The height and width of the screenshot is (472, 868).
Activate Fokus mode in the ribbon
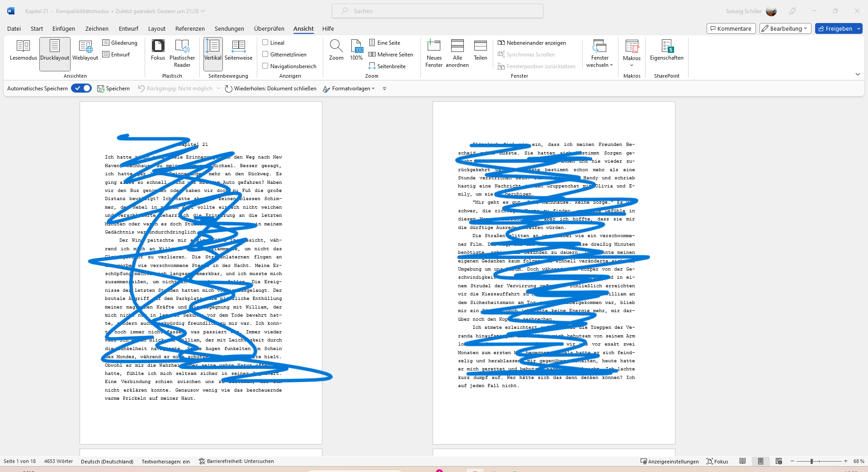[158, 51]
